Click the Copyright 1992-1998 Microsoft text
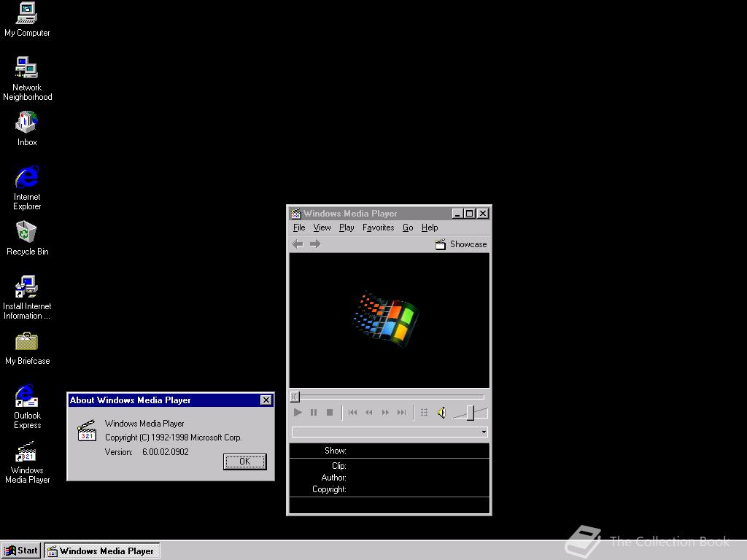 174,437
